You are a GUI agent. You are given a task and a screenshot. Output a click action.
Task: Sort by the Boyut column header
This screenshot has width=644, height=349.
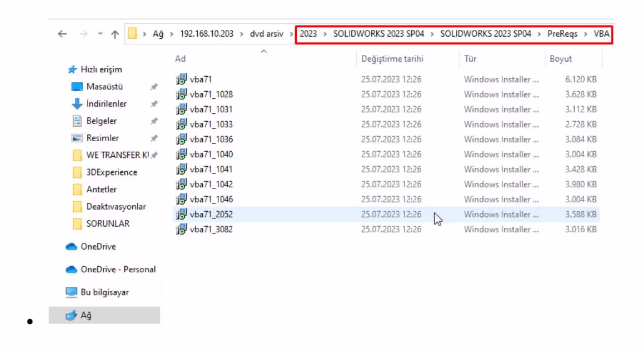[x=560, y=59]
